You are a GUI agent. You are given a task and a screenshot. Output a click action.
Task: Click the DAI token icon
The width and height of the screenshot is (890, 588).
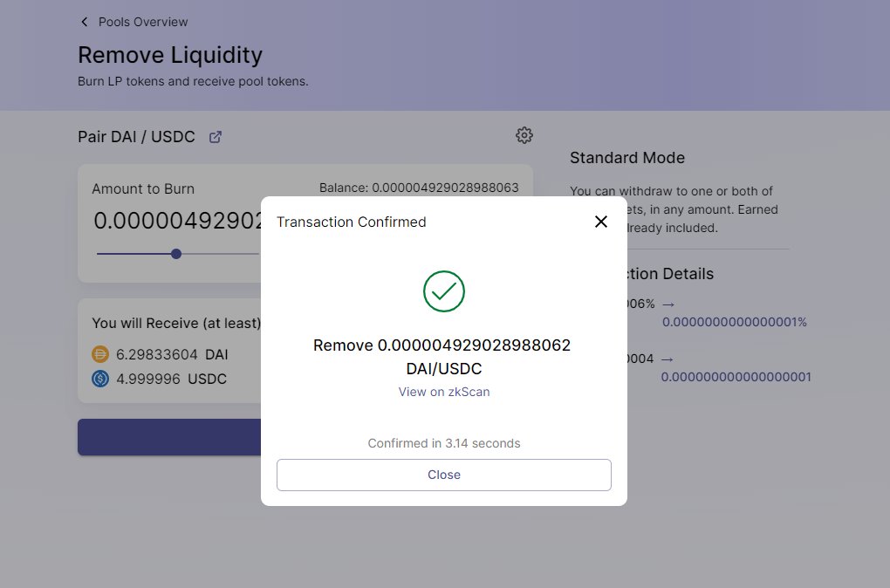(x=100, y=354)
